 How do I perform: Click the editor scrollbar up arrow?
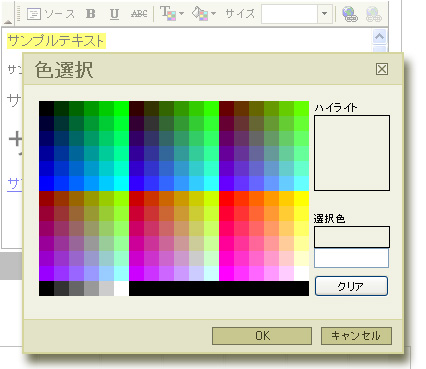pos(379,36)
